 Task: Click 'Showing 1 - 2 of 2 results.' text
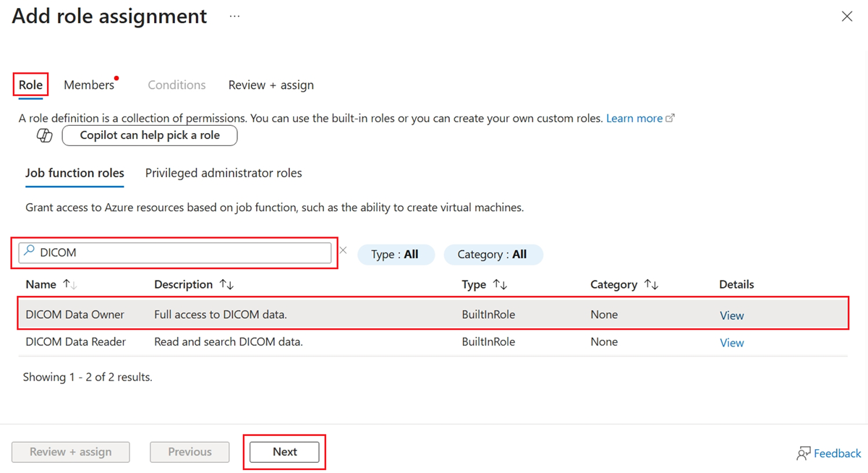pos(88,377)
